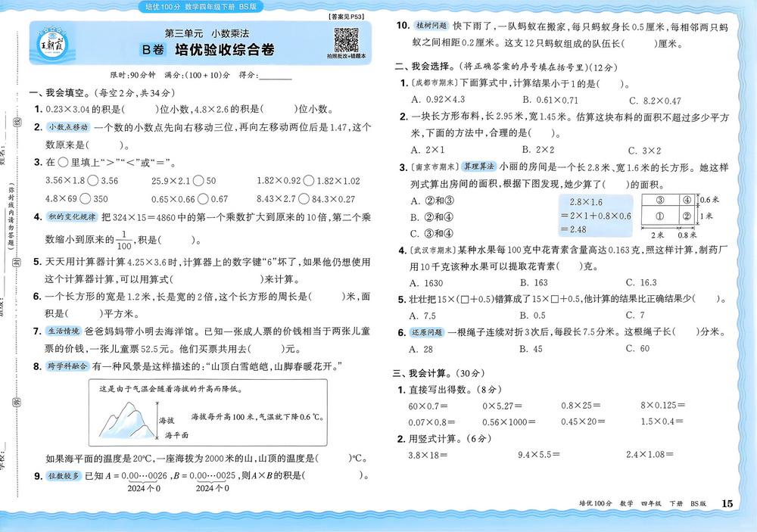Select option A. 2×1
757x532 pixels.
pyautogui.click(x=428, y=150)
